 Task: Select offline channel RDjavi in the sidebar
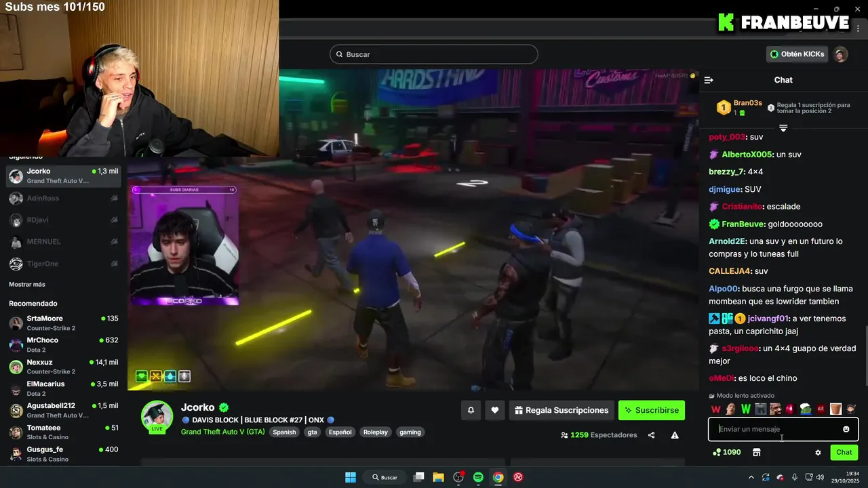click(x=64, y=220)
